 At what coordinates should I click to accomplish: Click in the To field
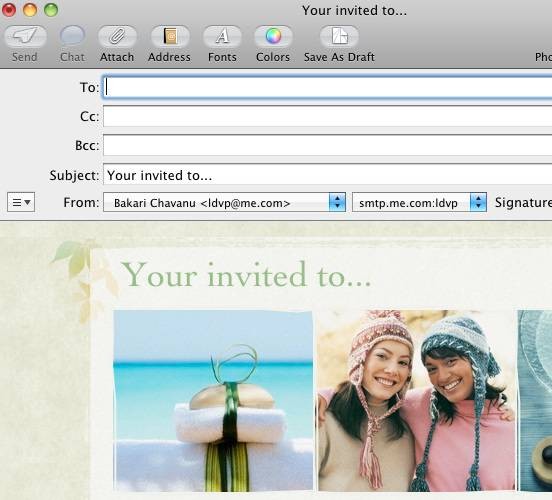(327, 87)
